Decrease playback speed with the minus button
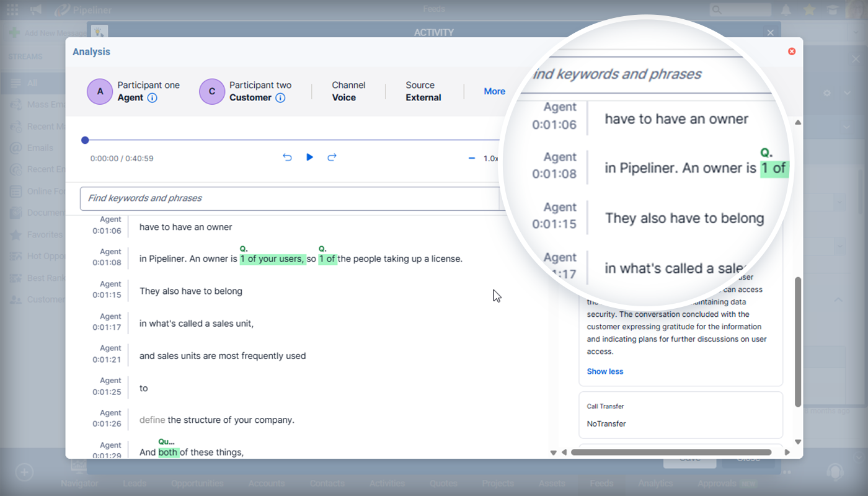The width and height of the screenshot is (868, 496). point(472,158)
